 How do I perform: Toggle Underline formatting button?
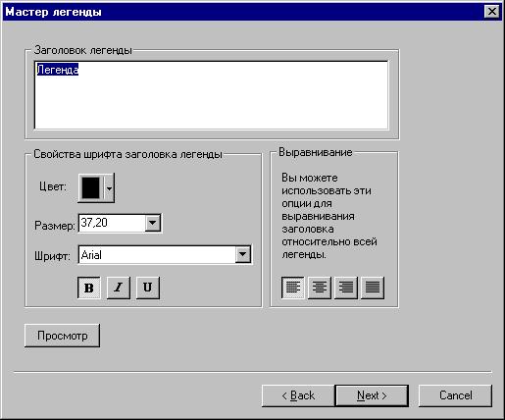click(148, 288)
